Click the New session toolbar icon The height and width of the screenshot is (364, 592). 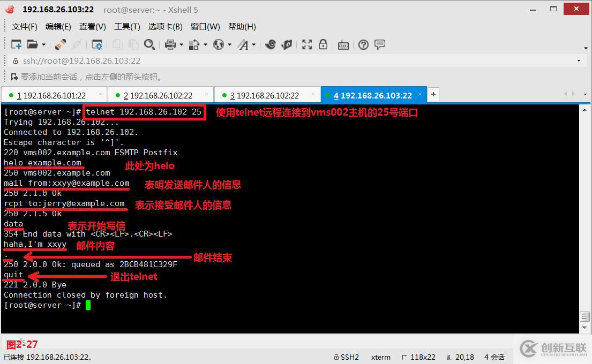click(16, 44)
